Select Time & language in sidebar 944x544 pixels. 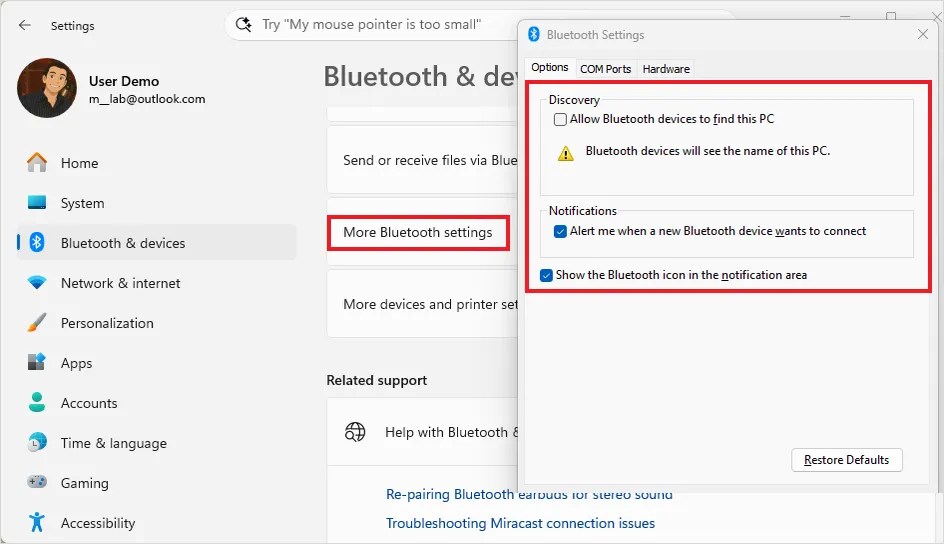coord(157,443)
